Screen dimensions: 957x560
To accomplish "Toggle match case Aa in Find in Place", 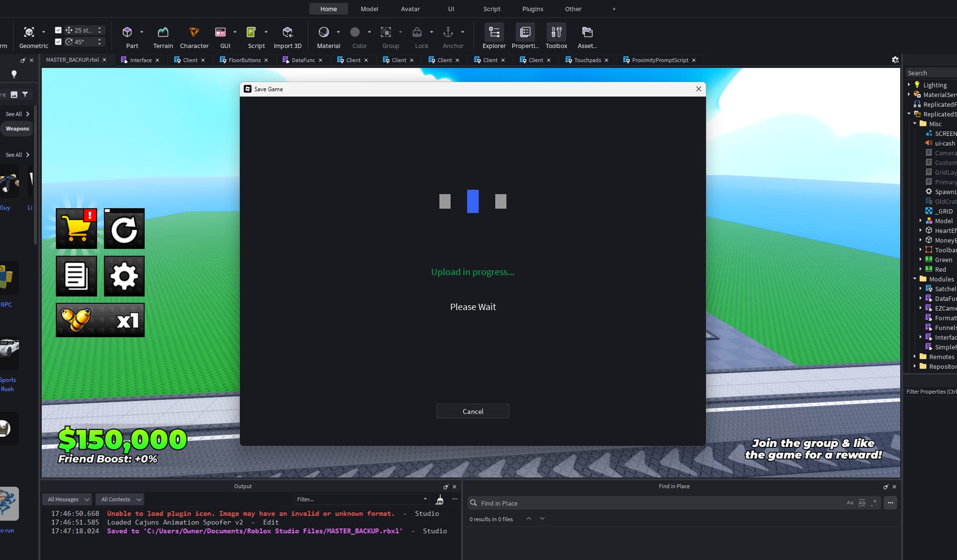I will tap(850, 503).
